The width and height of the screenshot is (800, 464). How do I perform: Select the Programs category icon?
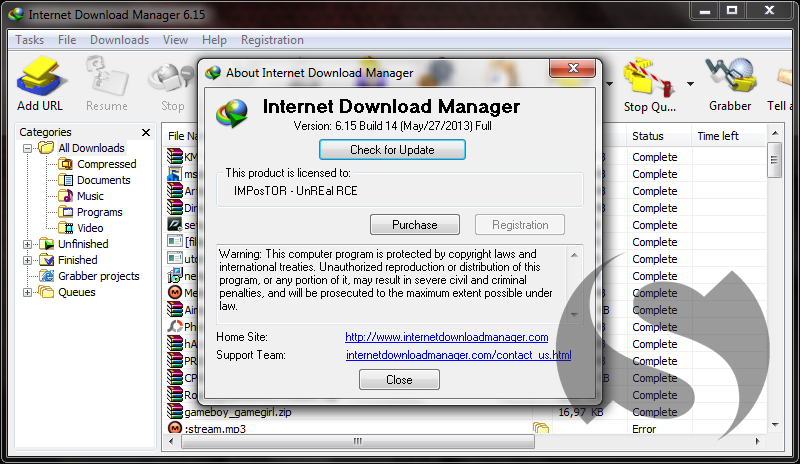tap(65, 212)
